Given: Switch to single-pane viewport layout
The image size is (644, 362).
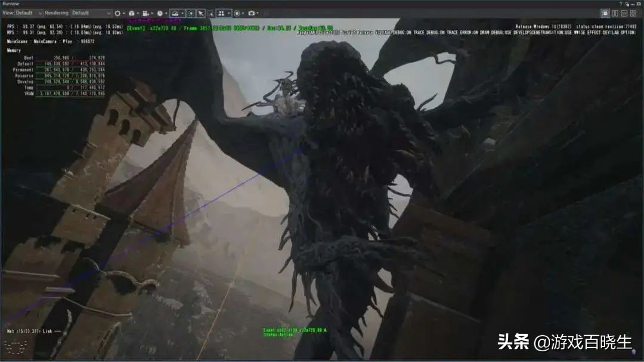Looking at the screenshot, I should point(605,13).
